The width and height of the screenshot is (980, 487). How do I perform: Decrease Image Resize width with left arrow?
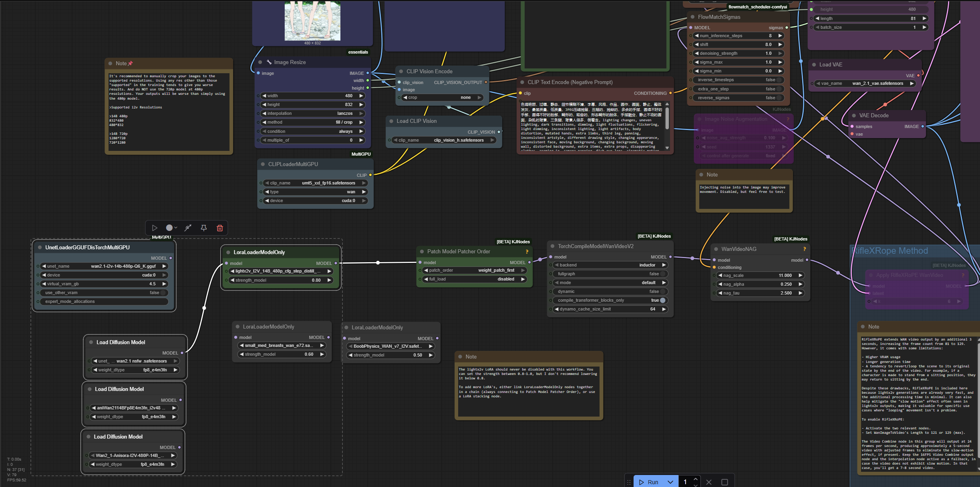[x=264, y=96]
